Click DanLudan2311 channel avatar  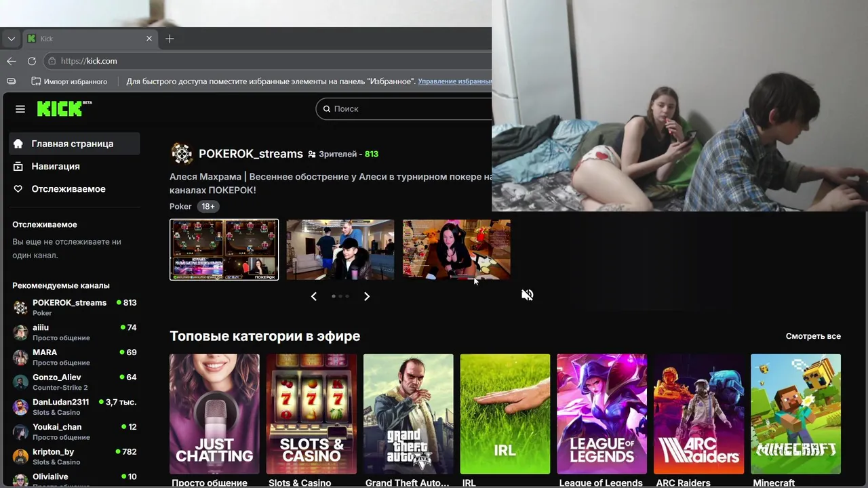point(20,407)
